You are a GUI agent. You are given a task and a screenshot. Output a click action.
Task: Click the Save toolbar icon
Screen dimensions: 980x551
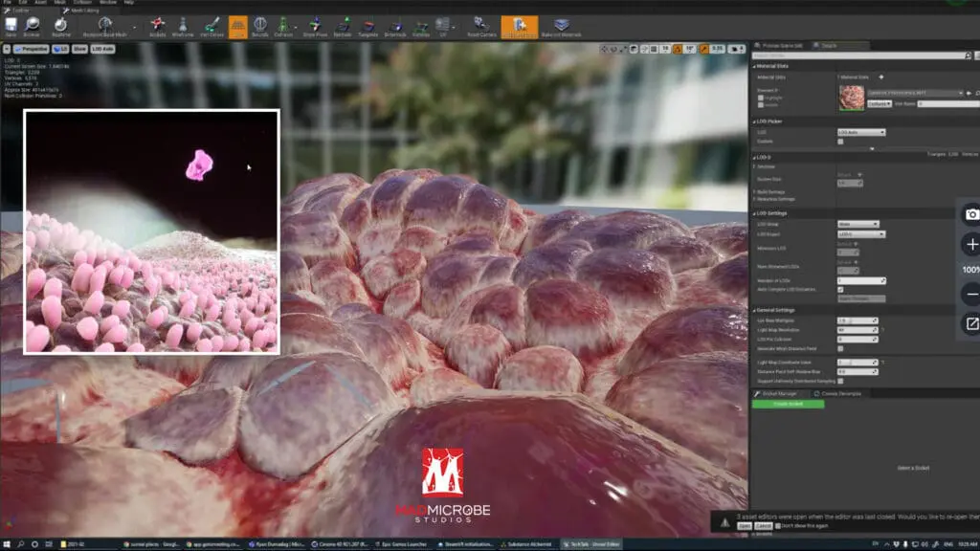(11, 26)
